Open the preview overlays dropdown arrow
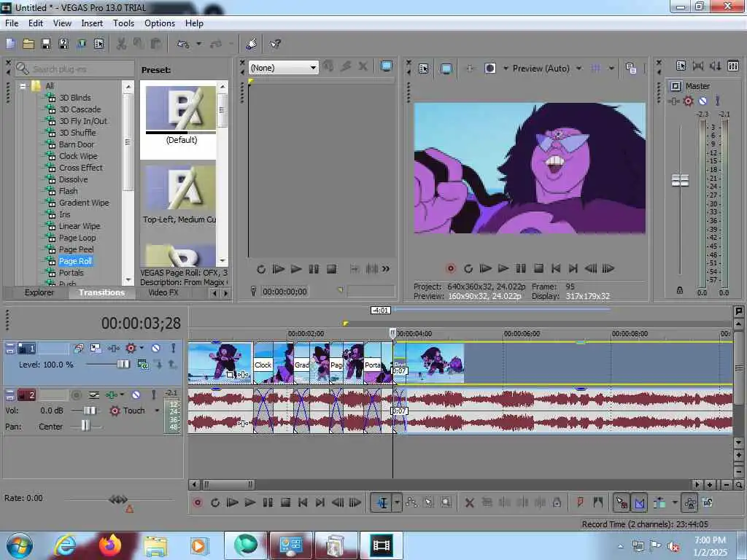747x560 pixels. coord(611,69)
